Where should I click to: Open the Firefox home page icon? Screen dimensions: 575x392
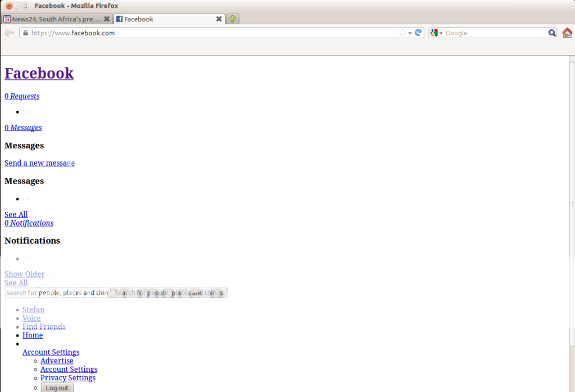[567, 33]
